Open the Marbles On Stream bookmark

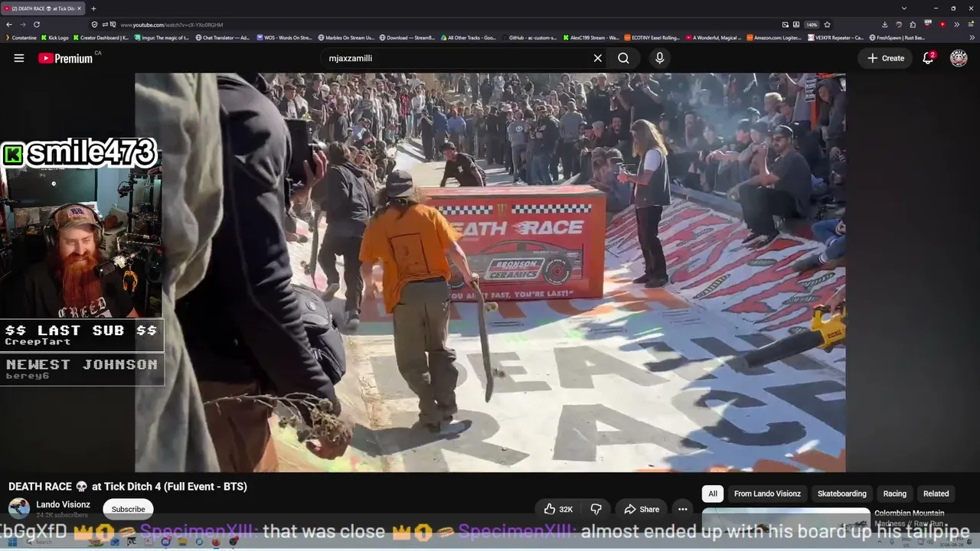[346, 37]
